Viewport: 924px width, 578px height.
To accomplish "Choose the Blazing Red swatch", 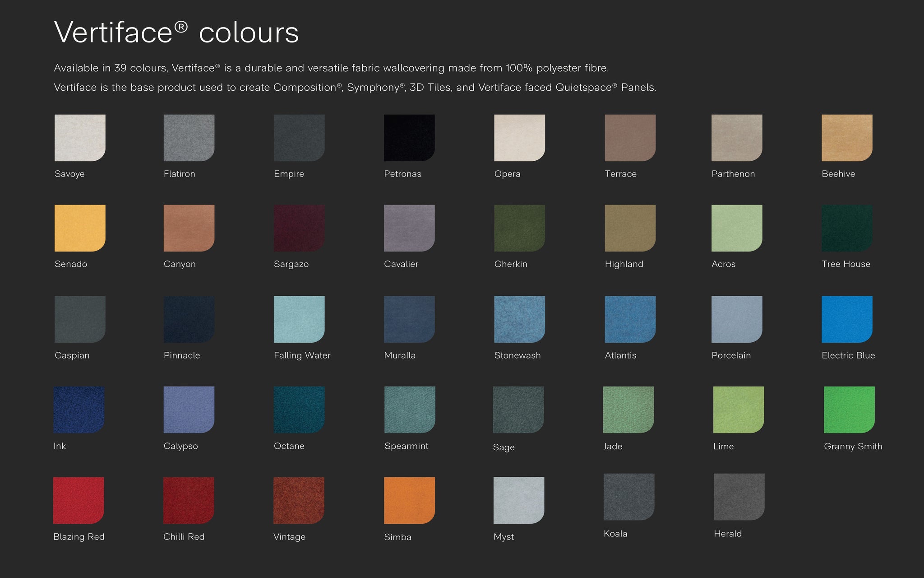I will tap(79, 500).
